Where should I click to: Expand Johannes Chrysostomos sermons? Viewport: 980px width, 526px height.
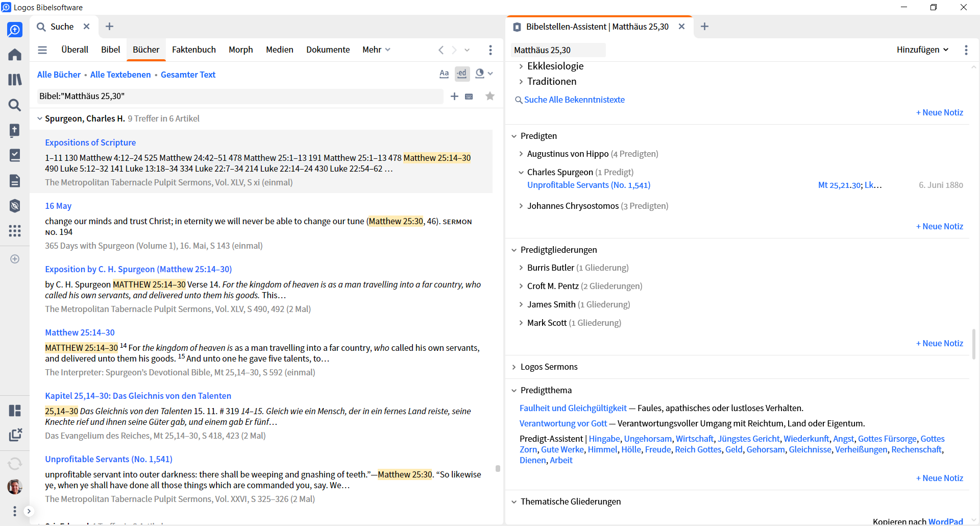[x=521, y=206]
